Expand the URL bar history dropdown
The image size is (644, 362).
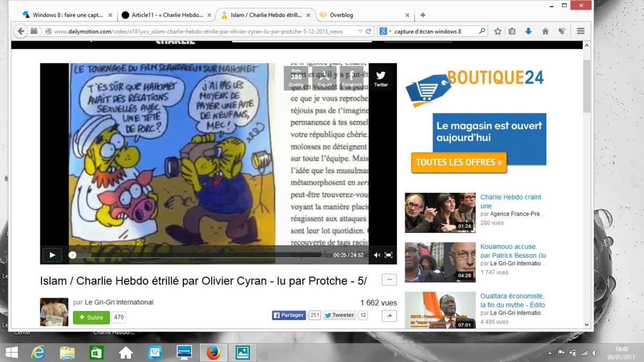tap(360, 31)
